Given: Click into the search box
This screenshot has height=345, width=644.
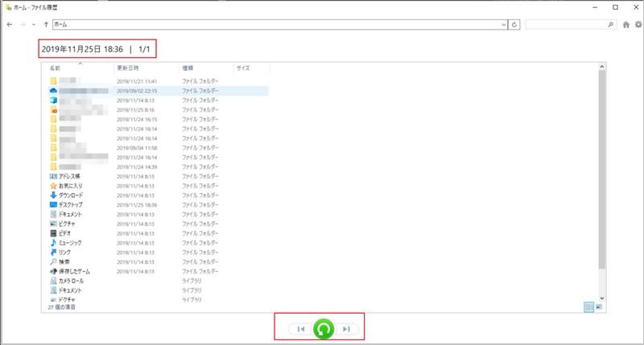Looking at the screenshot, I should [x=567, y=25].
